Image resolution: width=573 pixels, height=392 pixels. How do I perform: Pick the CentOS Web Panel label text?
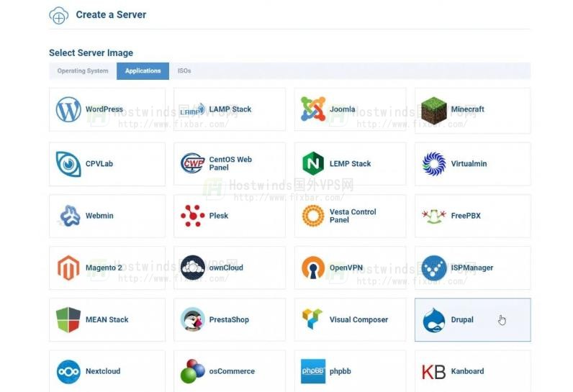230,163
